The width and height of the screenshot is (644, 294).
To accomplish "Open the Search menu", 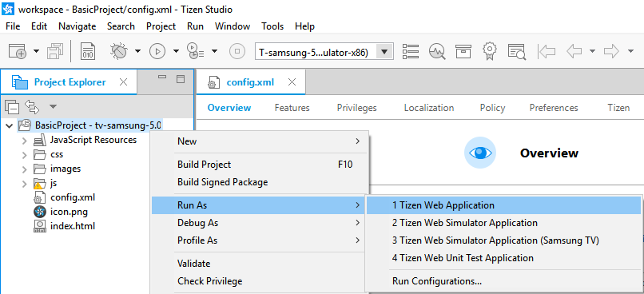I will [121, 26].
